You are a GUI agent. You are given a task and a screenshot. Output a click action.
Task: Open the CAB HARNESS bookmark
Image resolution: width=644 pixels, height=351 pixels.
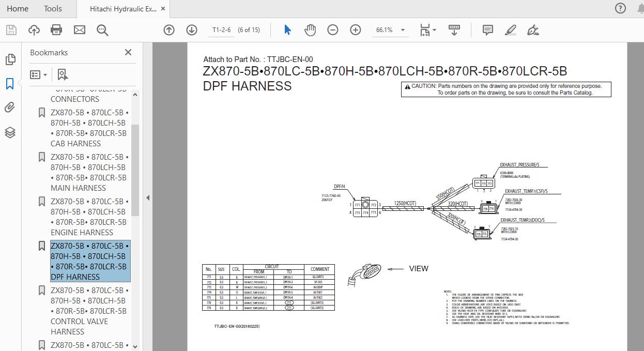tap(89, 128)
